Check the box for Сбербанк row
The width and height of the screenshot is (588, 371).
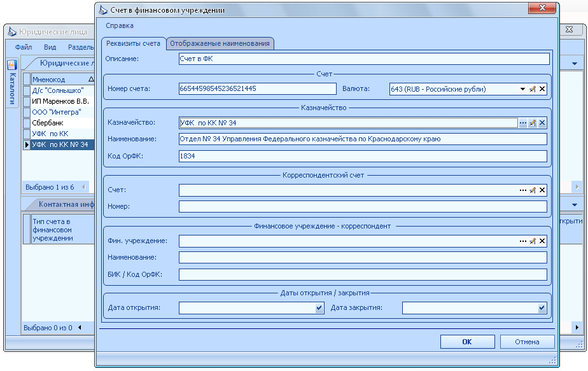coord(26,123)
